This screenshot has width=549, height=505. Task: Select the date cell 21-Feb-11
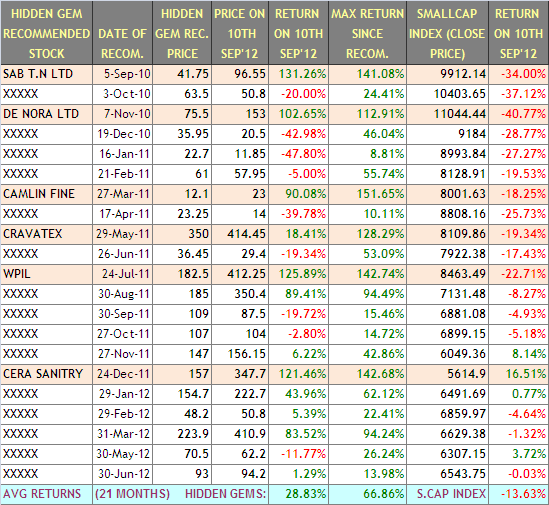click(123, 174)
